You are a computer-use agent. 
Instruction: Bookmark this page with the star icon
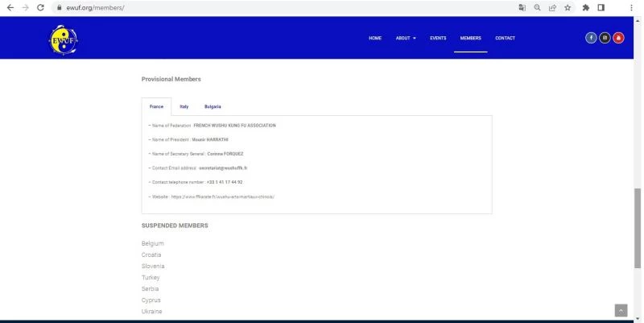[568, 7]
